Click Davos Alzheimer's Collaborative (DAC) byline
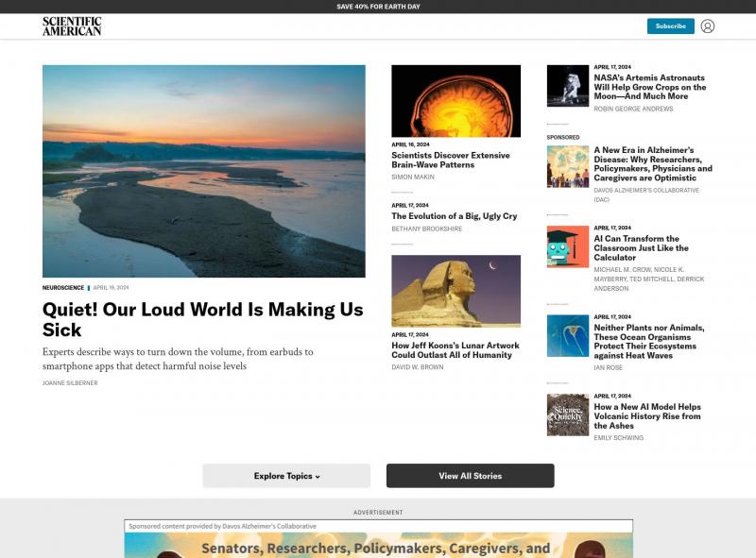 [646, 194]
